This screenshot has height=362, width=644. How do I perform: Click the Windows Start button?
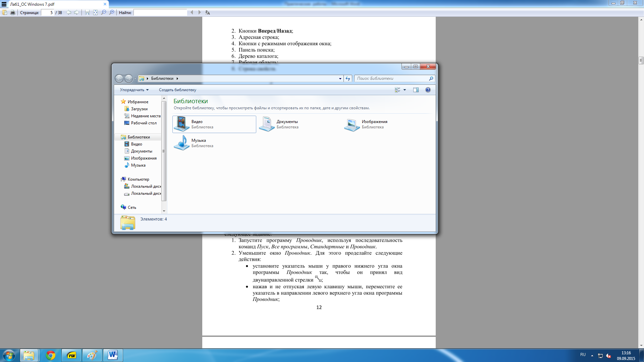tap(9, 355)
